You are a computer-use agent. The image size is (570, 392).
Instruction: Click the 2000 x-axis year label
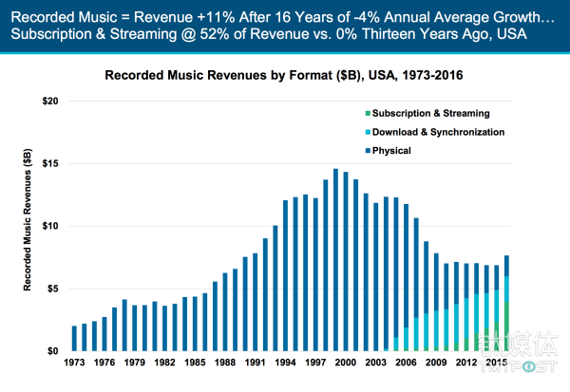346,363
